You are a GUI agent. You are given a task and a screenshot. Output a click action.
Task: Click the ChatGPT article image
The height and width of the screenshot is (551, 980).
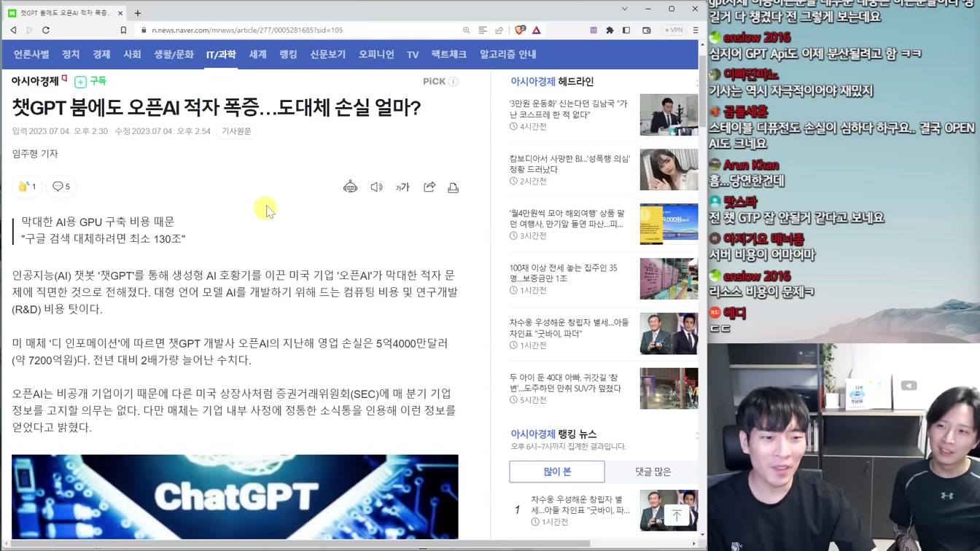tap(235, 497)
